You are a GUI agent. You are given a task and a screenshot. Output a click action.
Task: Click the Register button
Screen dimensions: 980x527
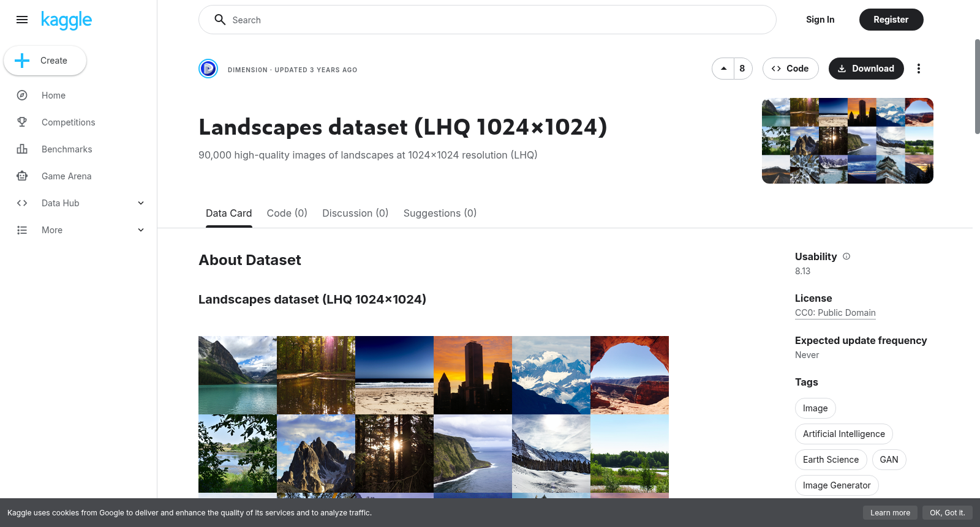point(891,20)
